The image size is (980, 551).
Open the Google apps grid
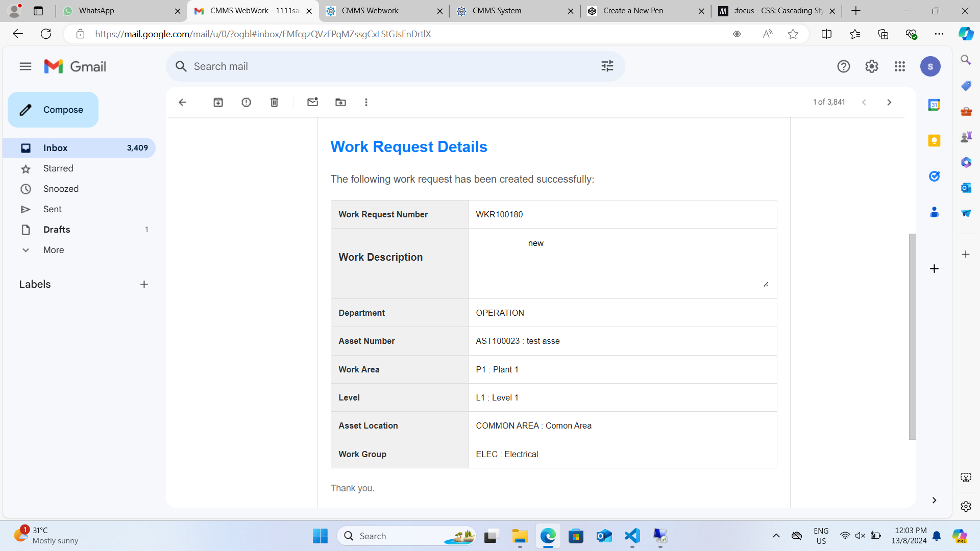tap(899, 66)
